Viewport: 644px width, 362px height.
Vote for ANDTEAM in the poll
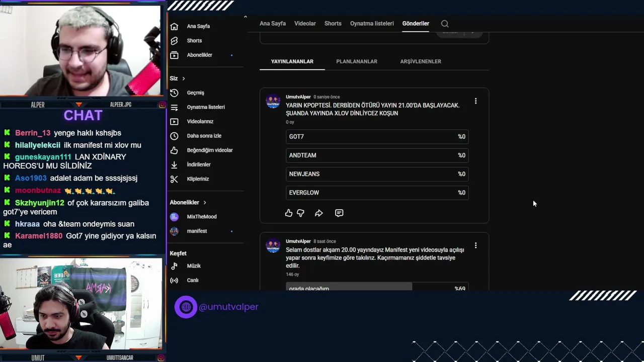click(x=377, y=155)
